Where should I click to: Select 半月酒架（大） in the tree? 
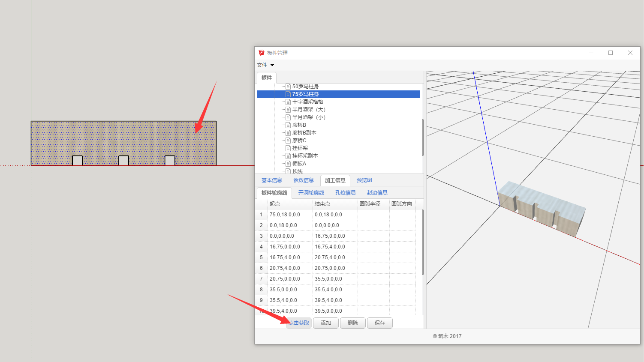(x=309, y=110)
